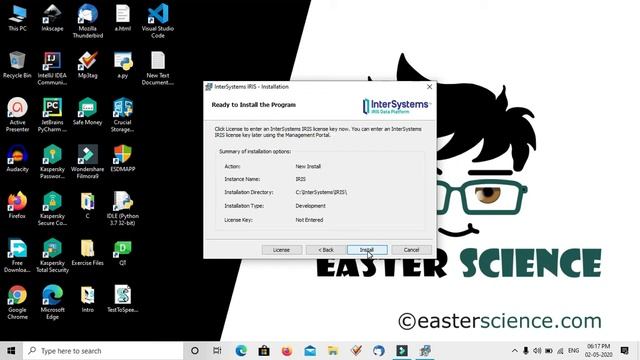Click the Not Entered license key value
This screenshot has height=360, width=640.
pos(309,220)
